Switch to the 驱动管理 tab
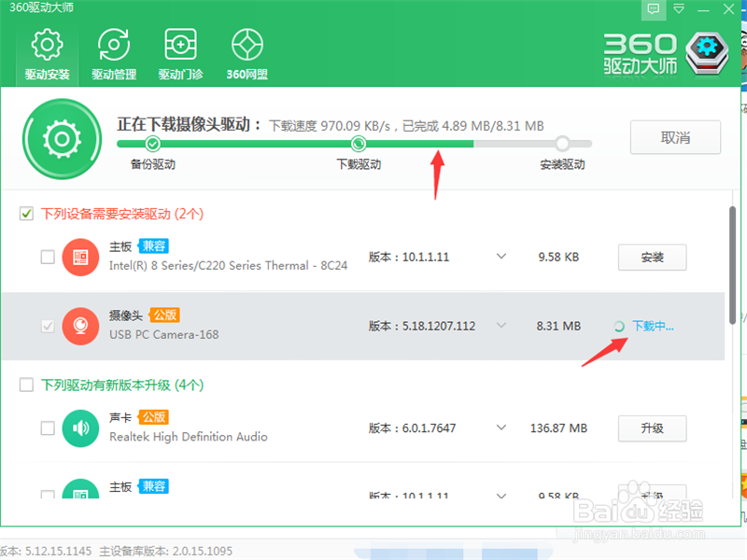Viewport: 747px width, 560px height. (114, 55)
